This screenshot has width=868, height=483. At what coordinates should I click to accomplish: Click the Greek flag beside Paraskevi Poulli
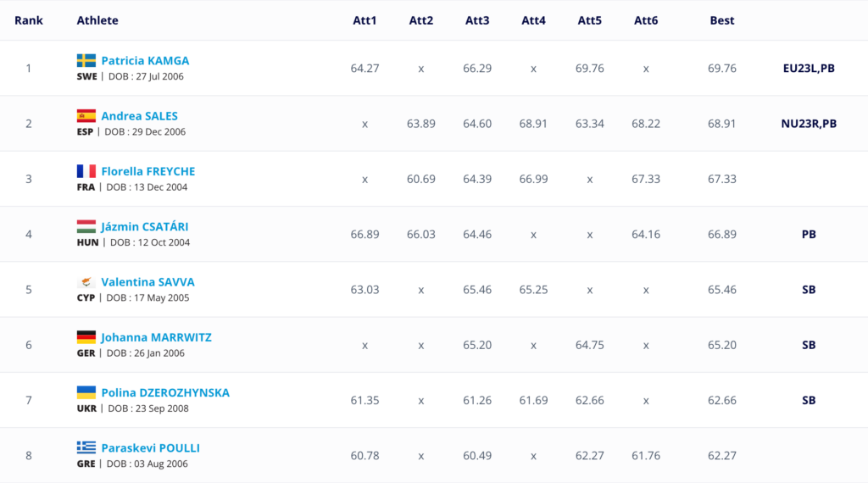coord(86,447)
